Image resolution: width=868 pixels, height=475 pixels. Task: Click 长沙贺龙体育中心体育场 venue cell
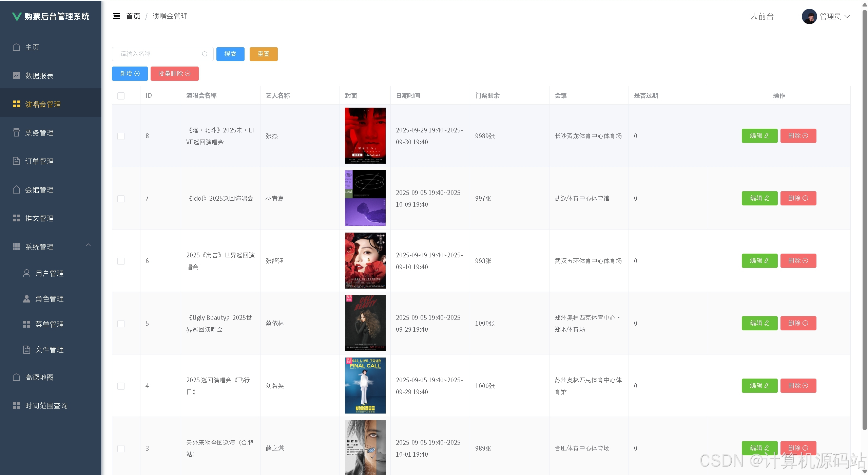pos(588,136)
